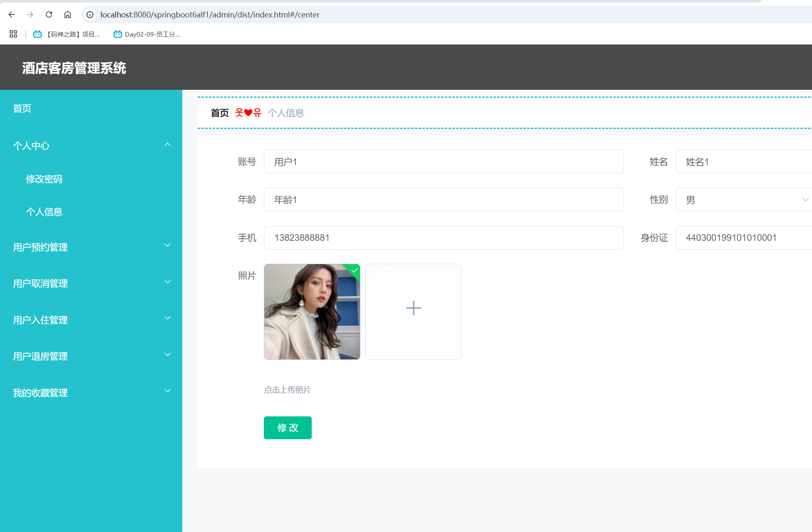Viewport: 812px width, 532px height.
Task: Click the uploaded profile photo thumbnail
Action: coord(312,312)
